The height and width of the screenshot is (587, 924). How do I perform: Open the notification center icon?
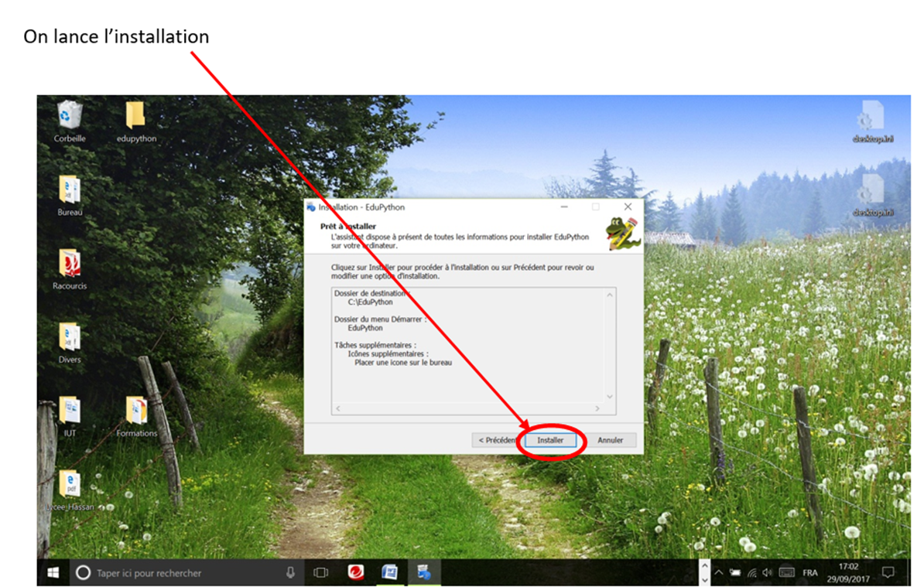click(888, 573)
